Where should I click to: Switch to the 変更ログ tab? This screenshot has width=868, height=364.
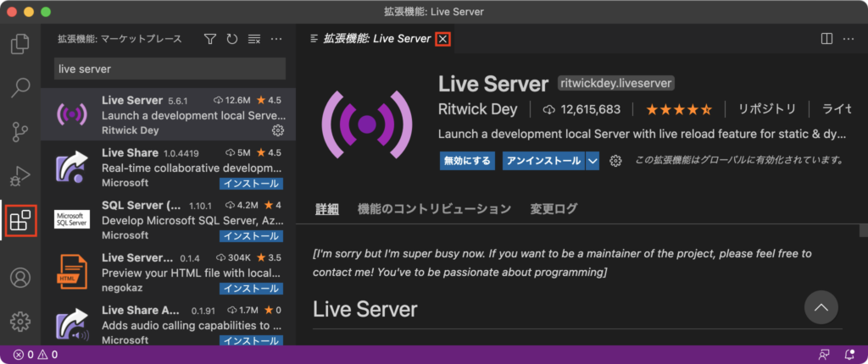554,209
